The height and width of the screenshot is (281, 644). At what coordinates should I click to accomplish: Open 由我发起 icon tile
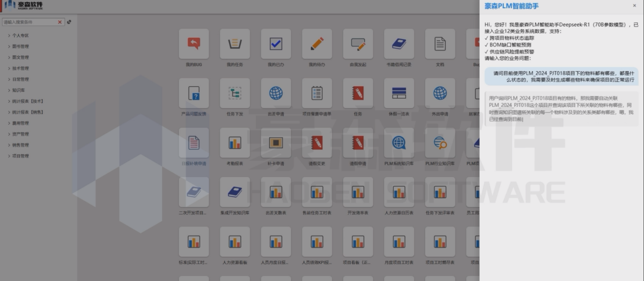pos(358,44)
